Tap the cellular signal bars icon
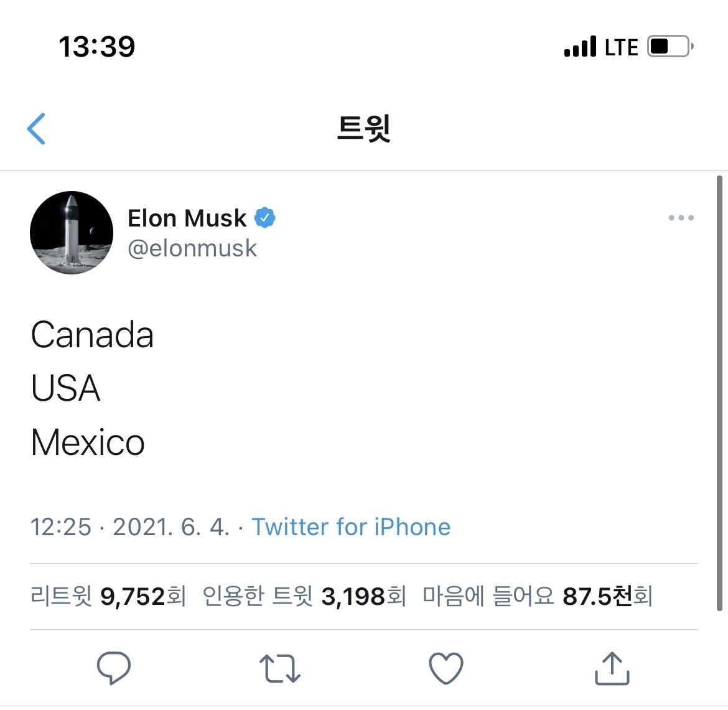This screenshot has height=710, width=728. coord(580,47)
